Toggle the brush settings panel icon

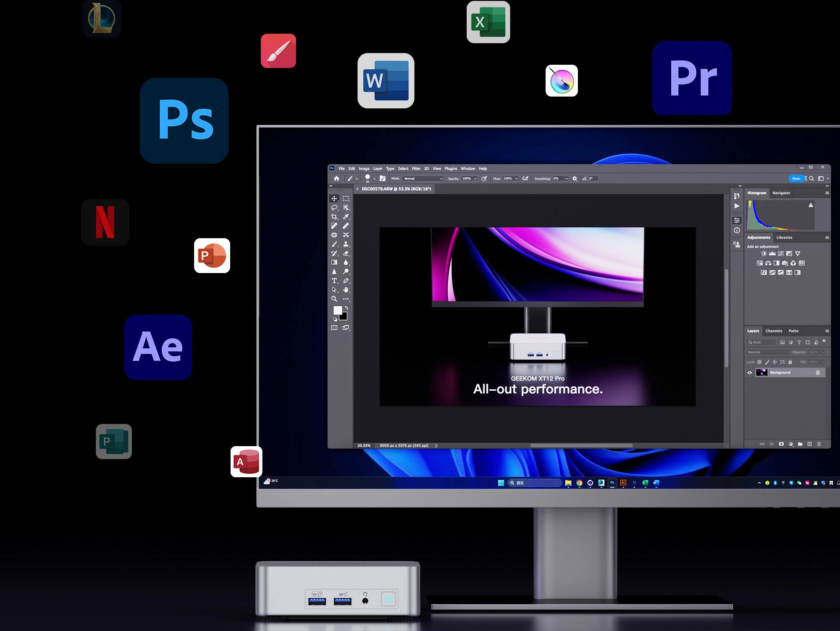(383, 179)
